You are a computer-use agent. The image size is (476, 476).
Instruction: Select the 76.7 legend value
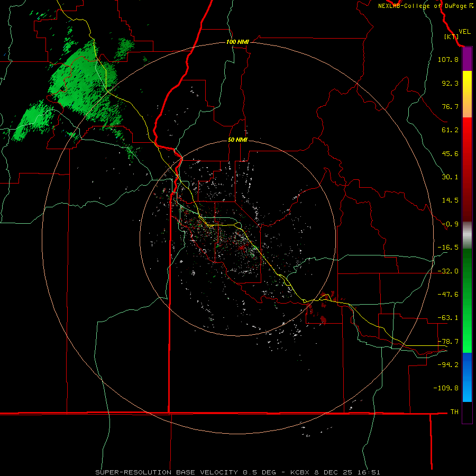click(450, 106)
